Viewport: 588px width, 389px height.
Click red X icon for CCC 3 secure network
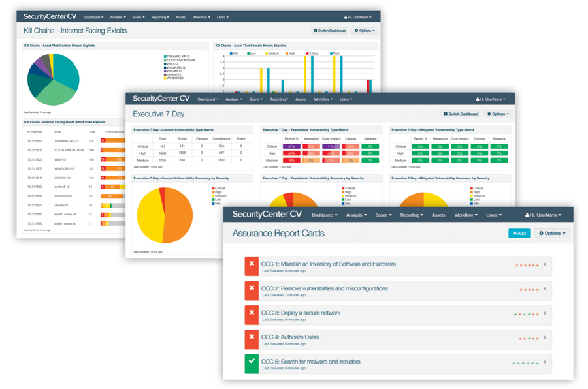[x=252, y=315]
